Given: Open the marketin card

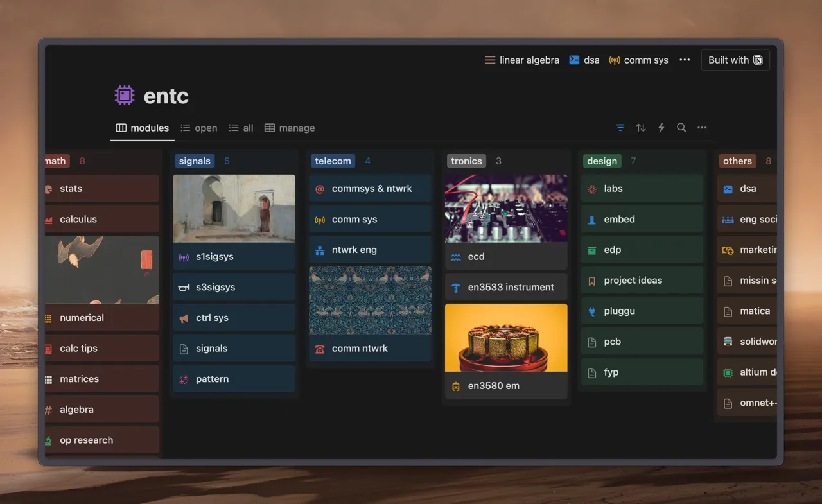Looking at the screenshot, I should pos(747,250).
